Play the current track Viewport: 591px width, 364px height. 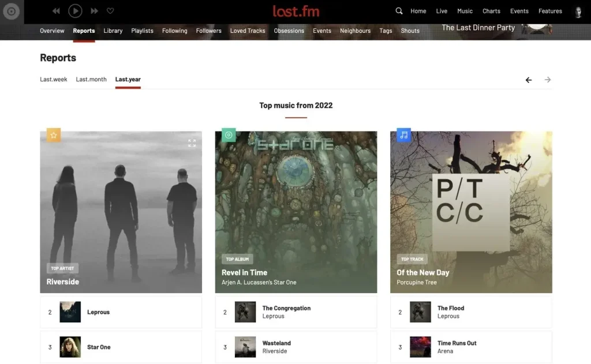(x=75, y=10)
